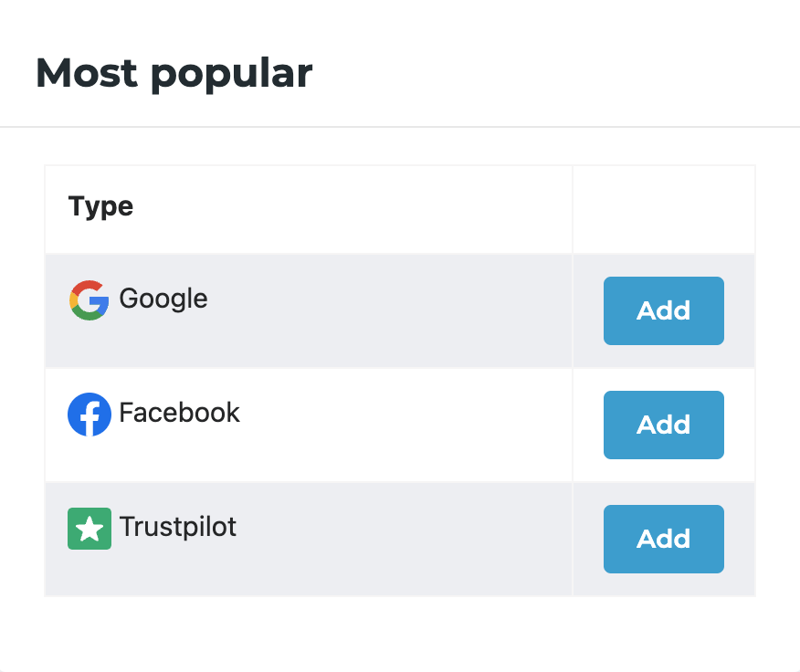This screenshot has width=800, height=672.
Task: Click the Most popular heading
Action: point(174,73)
